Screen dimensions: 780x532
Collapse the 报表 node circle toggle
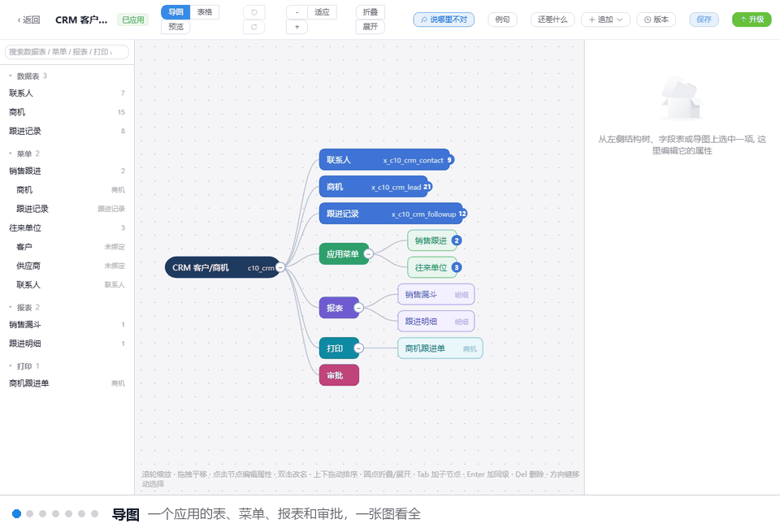[x=358, y=308]
